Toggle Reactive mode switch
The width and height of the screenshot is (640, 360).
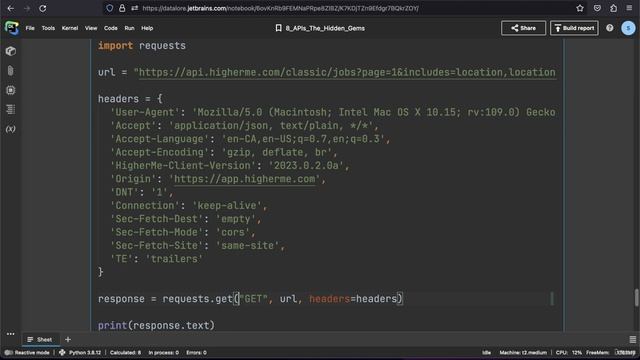pyautogui.click(x=8, y=353)
